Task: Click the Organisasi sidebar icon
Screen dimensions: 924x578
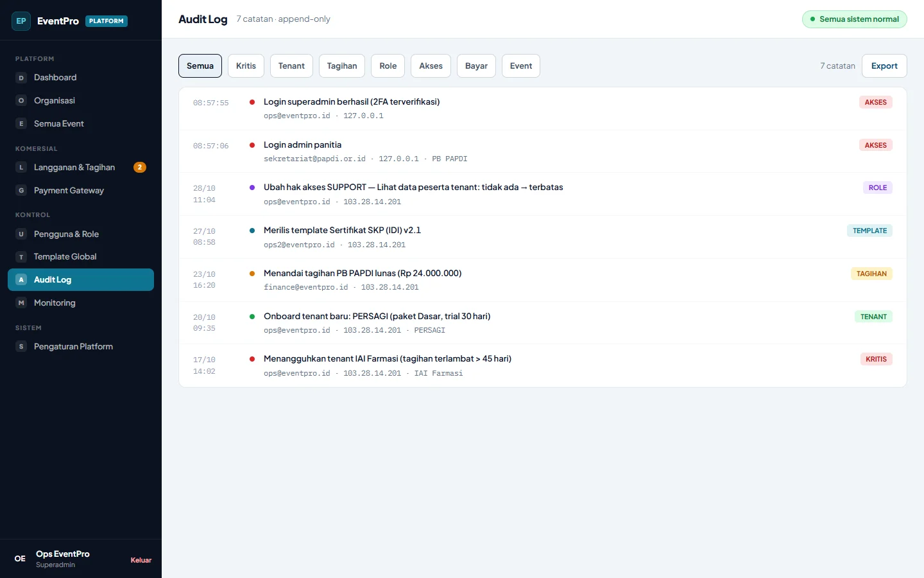Action: click(21, 101)
